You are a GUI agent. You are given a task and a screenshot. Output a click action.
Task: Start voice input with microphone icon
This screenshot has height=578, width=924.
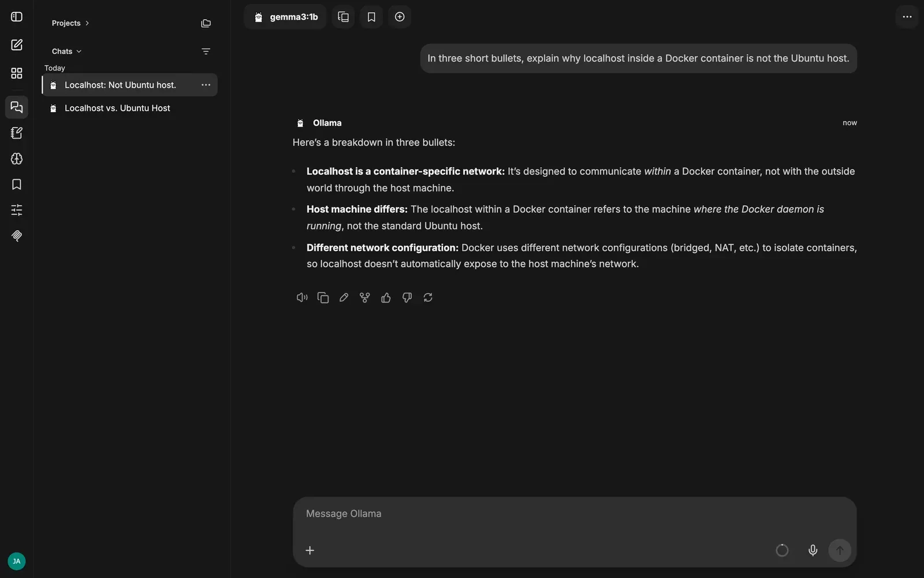(813, 550)
